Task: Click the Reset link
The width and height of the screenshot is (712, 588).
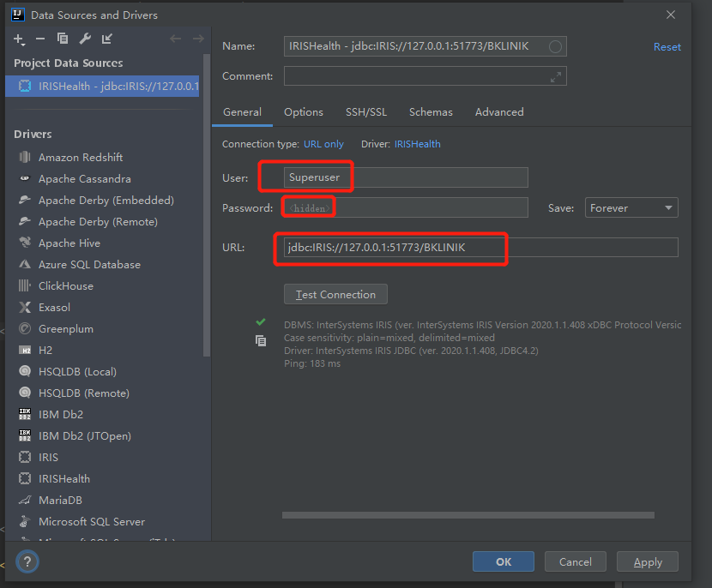Action: (667, 47)
